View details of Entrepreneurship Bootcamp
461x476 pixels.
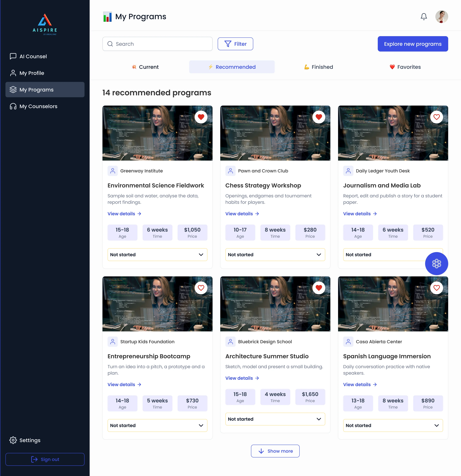tap(124, 385)
